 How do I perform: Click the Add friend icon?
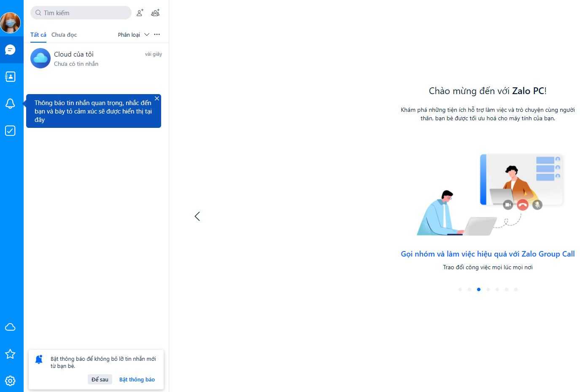click(x=140, y=13)
